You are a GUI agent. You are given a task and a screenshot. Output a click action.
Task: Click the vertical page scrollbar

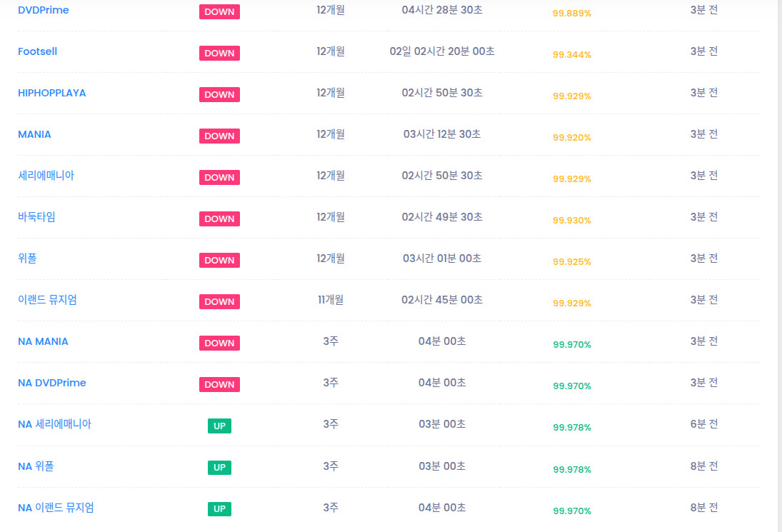[779, 266]
